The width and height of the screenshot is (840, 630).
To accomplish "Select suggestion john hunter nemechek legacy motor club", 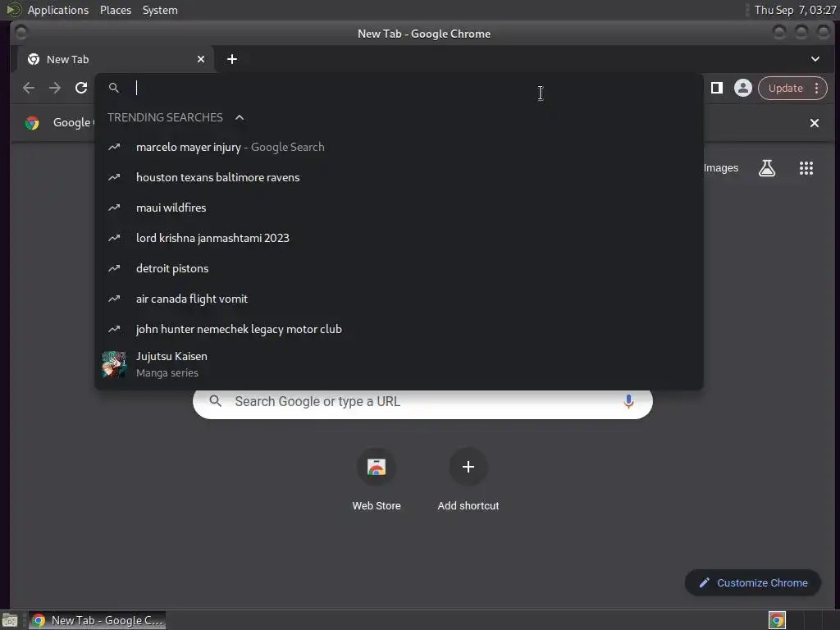I will [399, 329].
